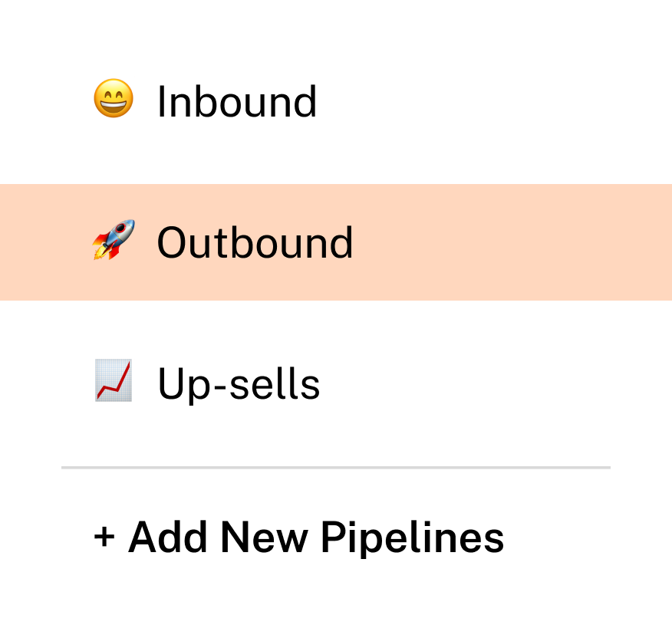
Task: Click empty space right of Up-sells label
Action: (492, 384)
